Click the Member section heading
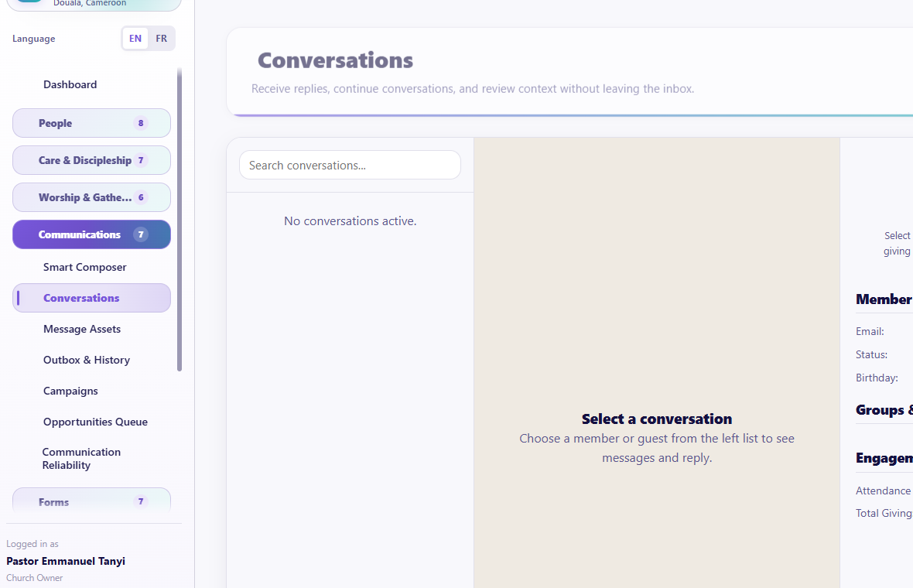The height and width of the screenshot is (588, 913). tap(884, 299)
